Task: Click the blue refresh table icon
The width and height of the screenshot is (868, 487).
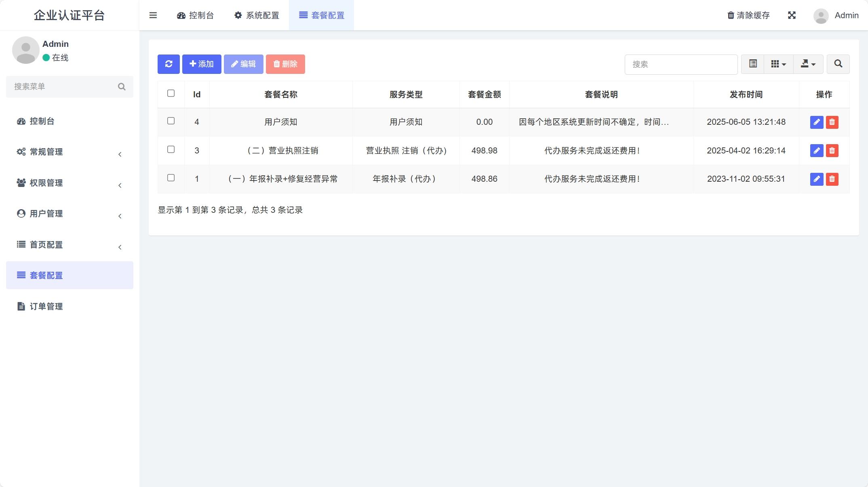Action: coord(169,64)
